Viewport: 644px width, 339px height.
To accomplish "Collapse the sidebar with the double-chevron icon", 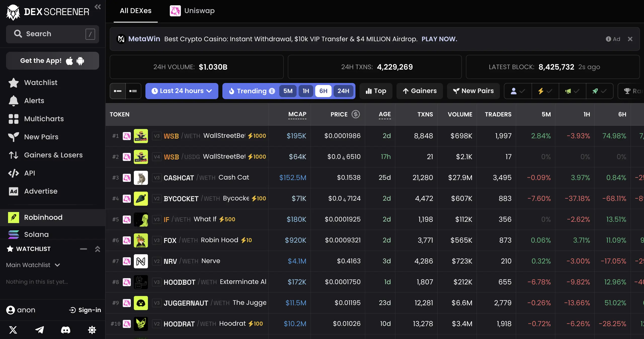I will pos(98,7).
